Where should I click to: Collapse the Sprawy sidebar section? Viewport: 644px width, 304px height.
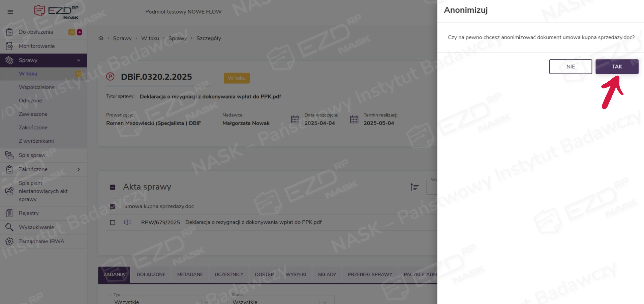[x=79, y=60]
